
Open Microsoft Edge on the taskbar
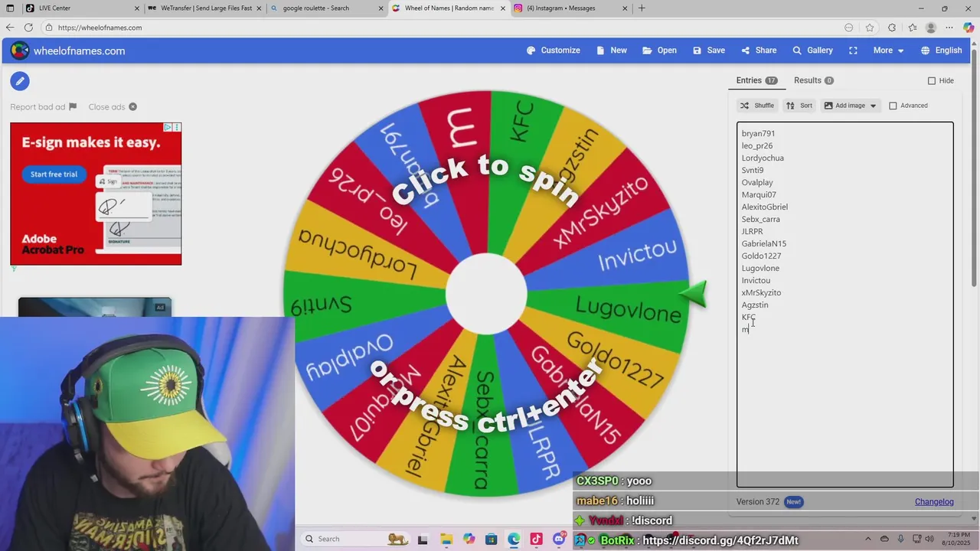[x=514, y=540]
